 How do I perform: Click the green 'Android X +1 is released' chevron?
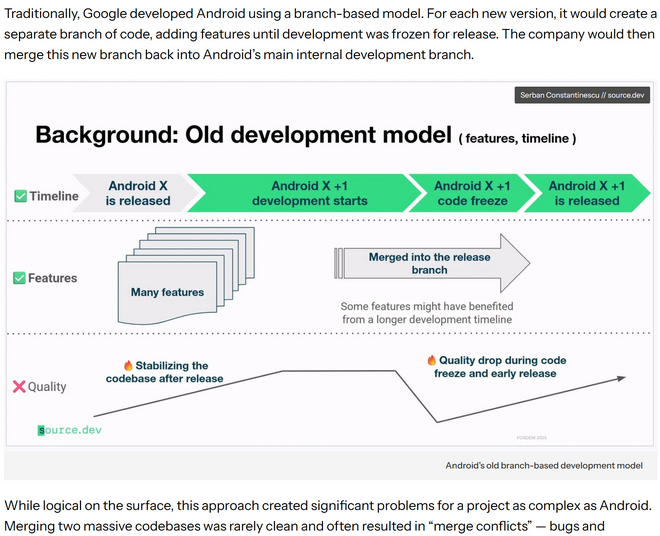[587, 193]
